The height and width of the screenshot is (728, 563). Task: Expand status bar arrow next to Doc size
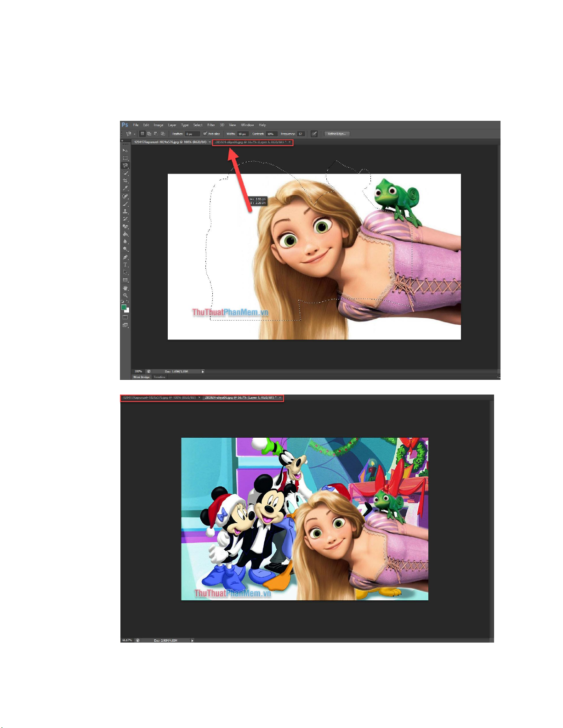[203, 371]
